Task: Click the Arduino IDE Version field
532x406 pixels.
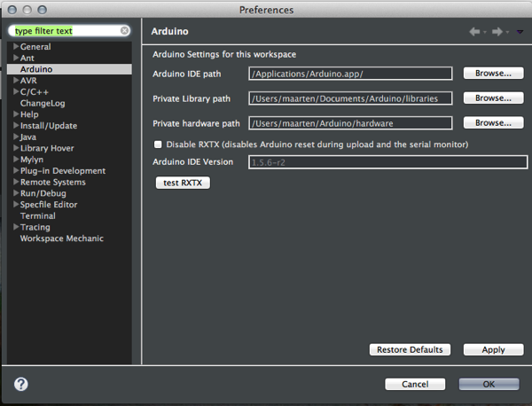Action: [x=387, y=162]
